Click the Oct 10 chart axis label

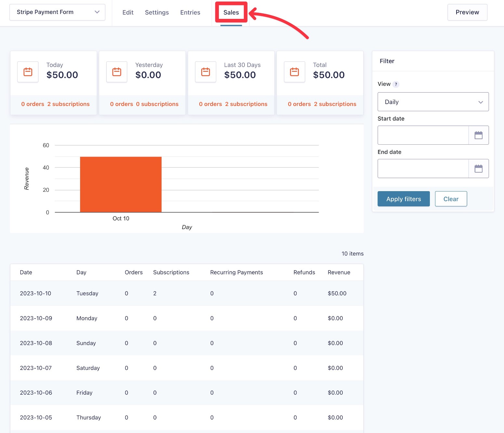click(121, 218)
